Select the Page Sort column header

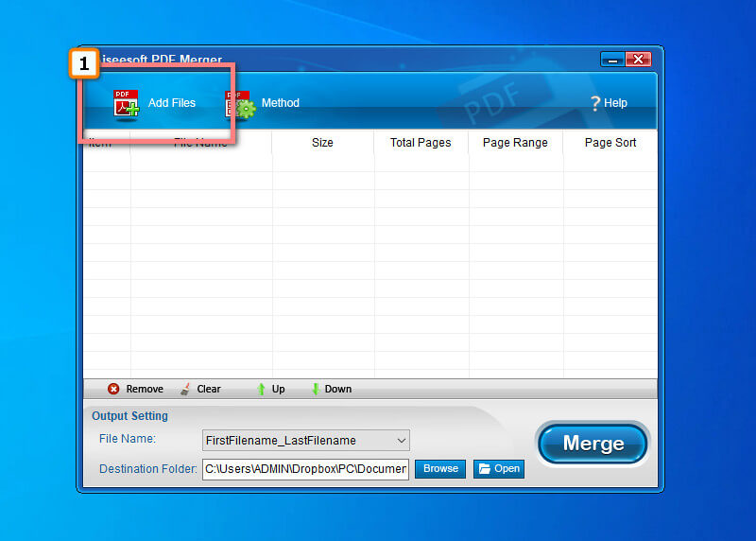610,143
